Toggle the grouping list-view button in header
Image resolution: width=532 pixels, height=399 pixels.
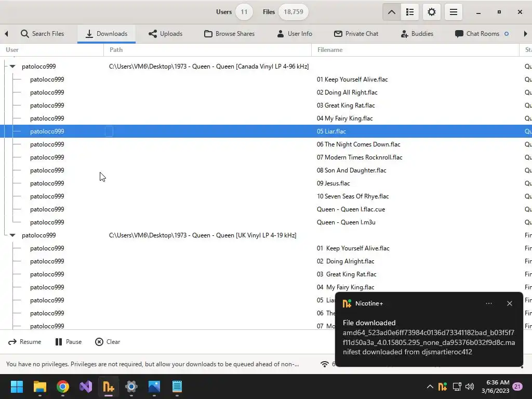click(410, 12)
